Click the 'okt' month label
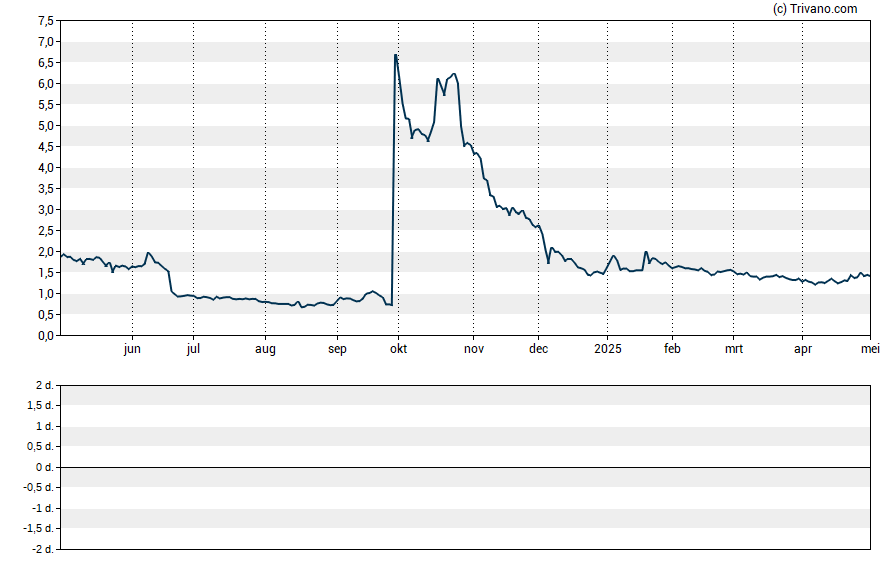Screen dimensions: 888x565 pos(398,349)
